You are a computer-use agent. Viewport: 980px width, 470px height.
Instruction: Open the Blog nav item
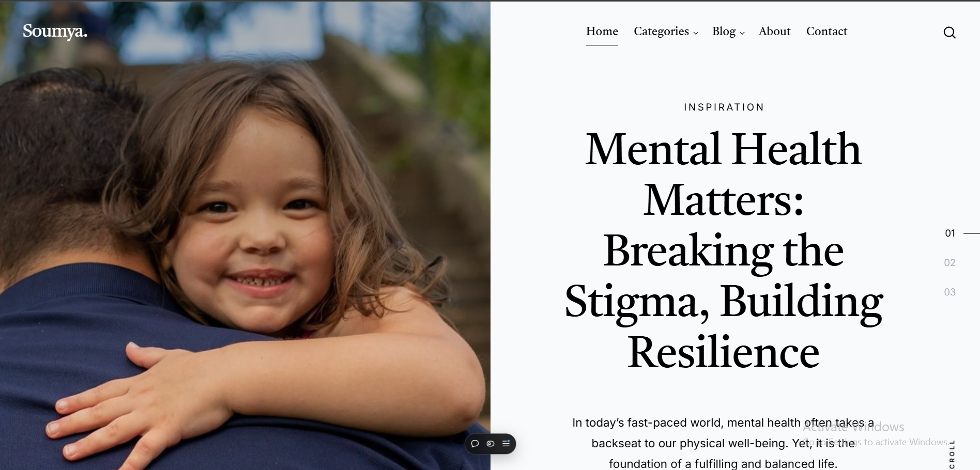tap(724, 32)
